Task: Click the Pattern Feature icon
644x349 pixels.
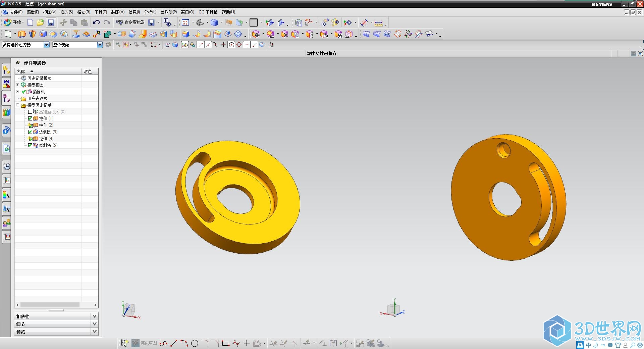Action: [87, 34]
